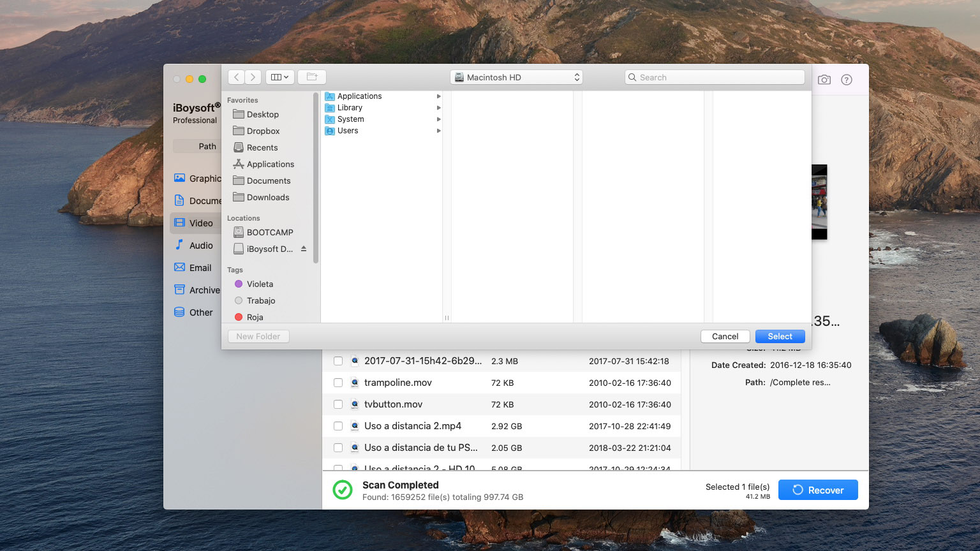Click the file dialog sidebar scrollbar
Image resolution: width=980 pixels, height=551 pixels.
[x=316, y=178]
